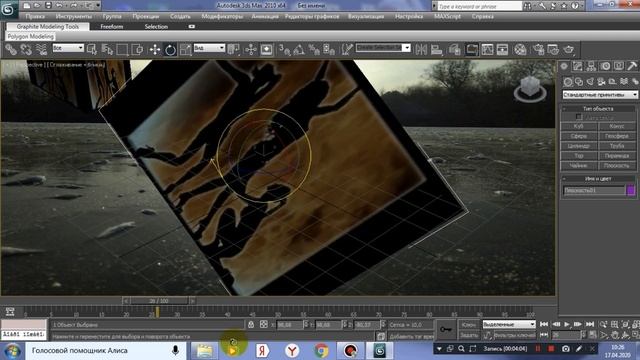Toggle Set Key mode Задать button
This screenshot has width=640, height=360.
coord(469,335)
